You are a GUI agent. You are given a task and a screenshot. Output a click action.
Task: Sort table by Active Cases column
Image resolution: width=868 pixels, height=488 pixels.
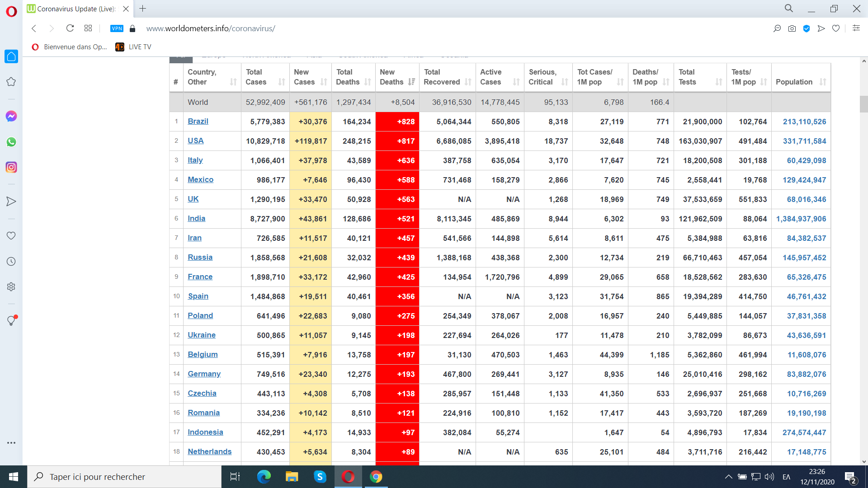point(500,77)
